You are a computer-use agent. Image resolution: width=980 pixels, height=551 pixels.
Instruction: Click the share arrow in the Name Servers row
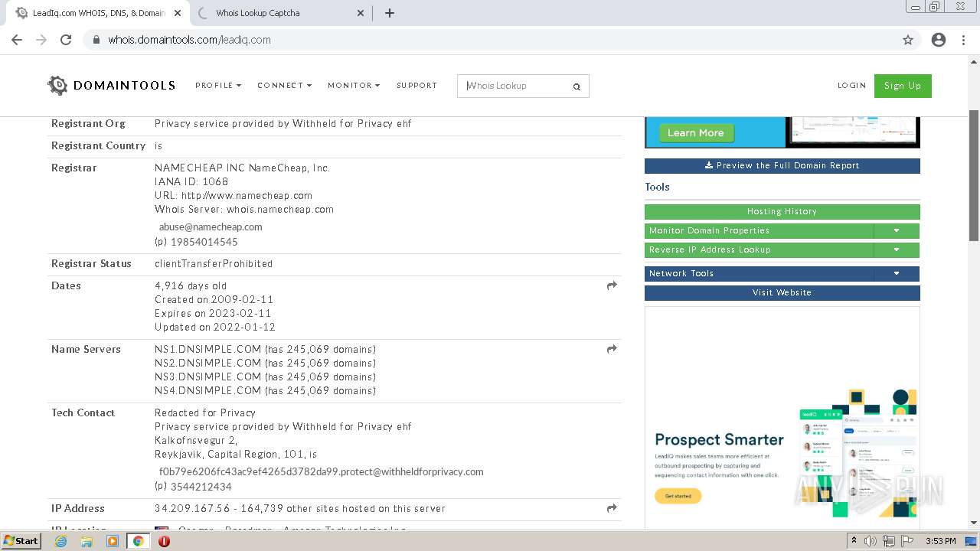612,349
